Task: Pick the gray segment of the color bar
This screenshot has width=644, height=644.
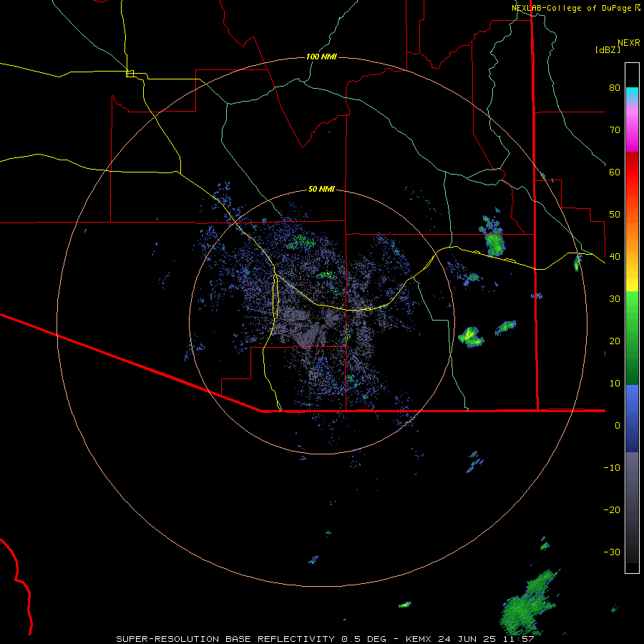Action: point(632,507)
